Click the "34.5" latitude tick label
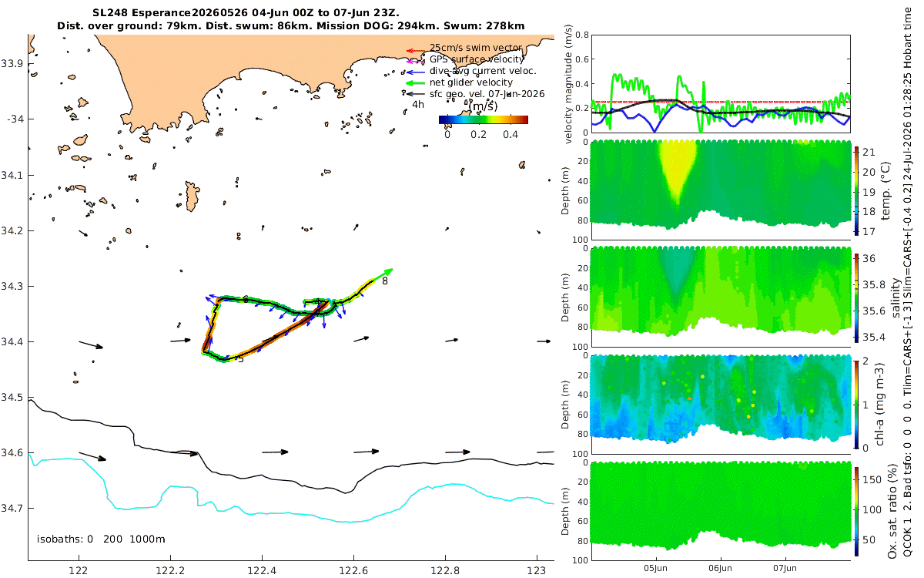This screenshot has height=578, width=924. point(11,398)
